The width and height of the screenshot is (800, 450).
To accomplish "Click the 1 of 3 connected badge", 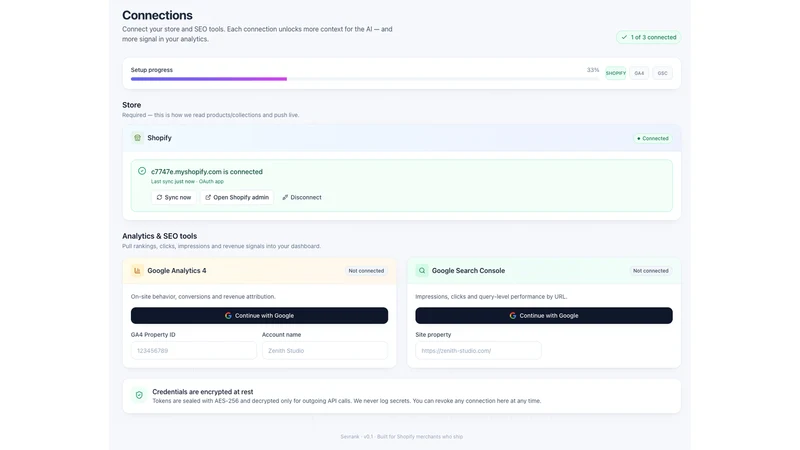I will tap(648, 37).
